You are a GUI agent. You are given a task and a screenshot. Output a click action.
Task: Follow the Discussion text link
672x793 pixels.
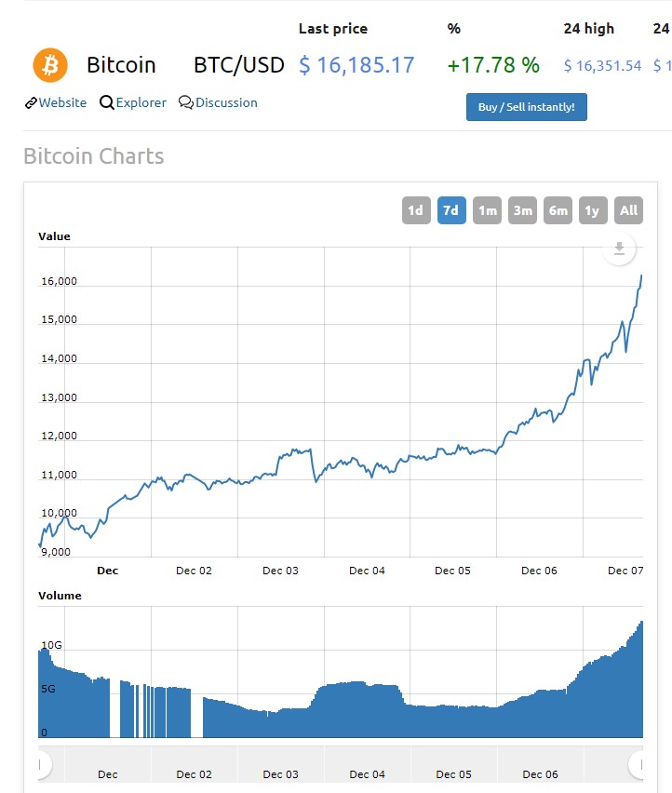(226, 102)
